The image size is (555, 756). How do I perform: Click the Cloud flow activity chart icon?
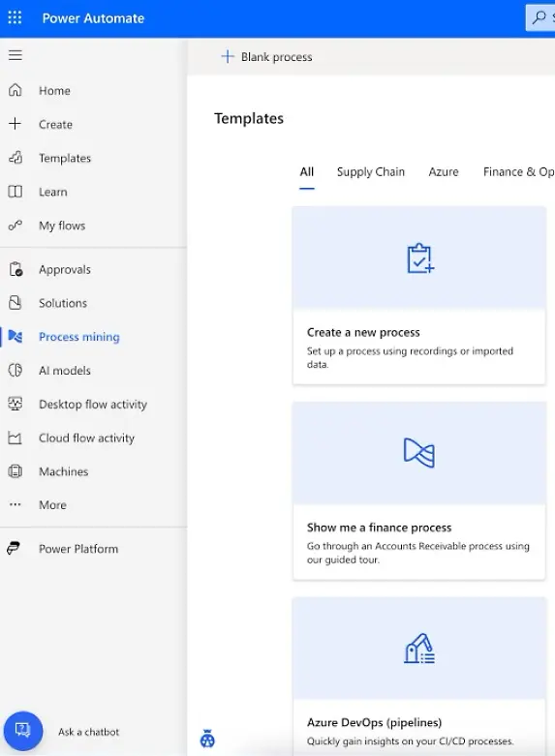(x=15, y=438)
